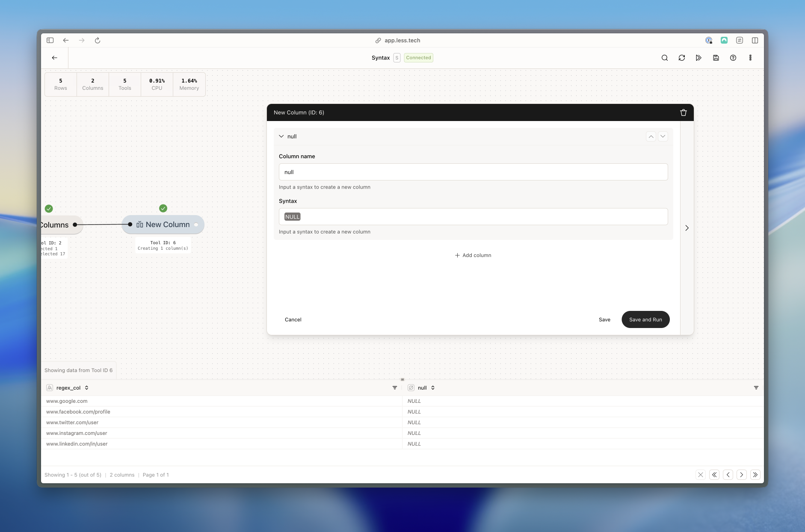Run the workflow with the play icon
This screenshot has height=532, width=805.
[x=698, y=58]
